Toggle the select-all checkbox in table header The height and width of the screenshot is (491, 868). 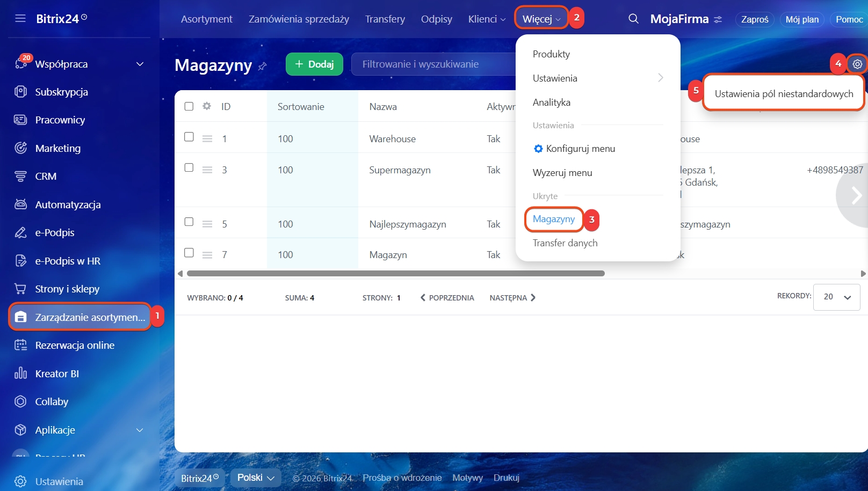point(189,106)
